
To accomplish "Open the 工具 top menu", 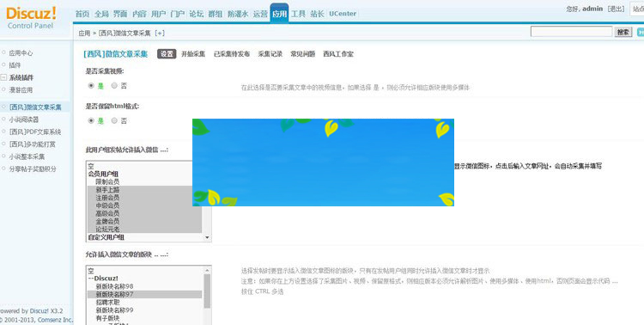I will coord(298,14).
